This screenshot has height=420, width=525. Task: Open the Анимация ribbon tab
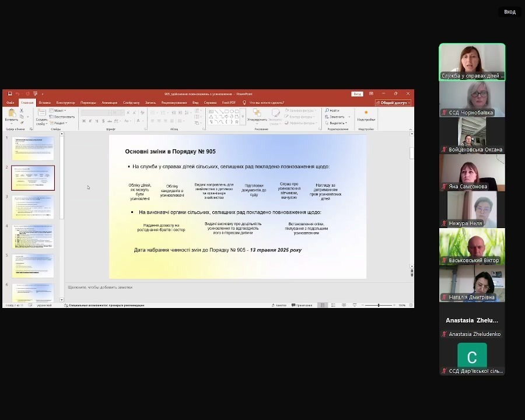click(109, 103)
